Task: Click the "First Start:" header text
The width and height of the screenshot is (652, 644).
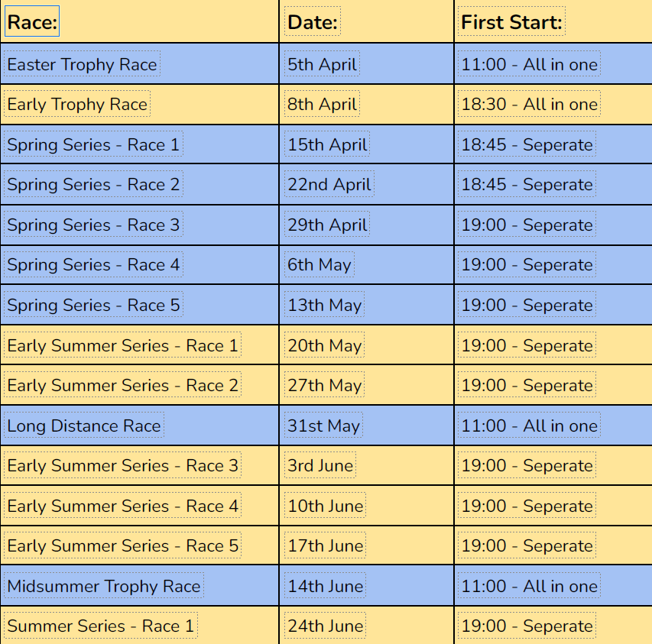Action: 511,23
